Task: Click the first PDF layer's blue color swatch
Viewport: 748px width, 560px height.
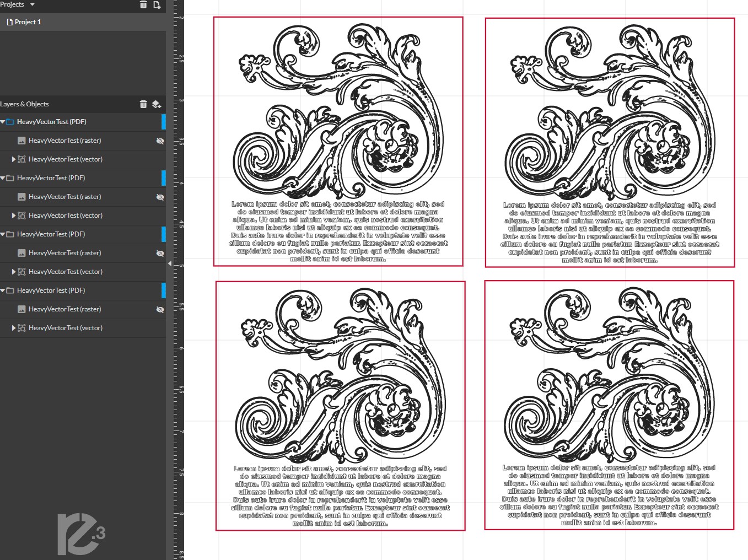Action: (164, 122)
